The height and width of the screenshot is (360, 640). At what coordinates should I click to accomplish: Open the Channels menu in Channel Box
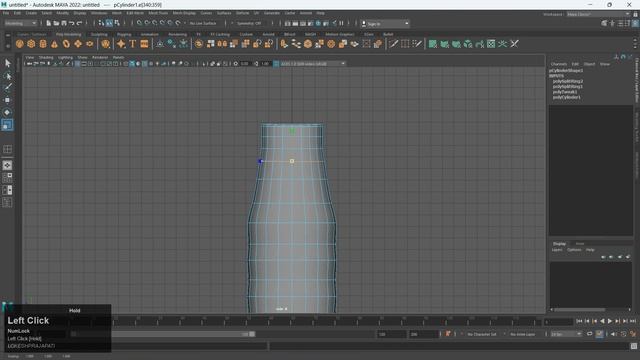pyautogui.click(x=558, y=64)
